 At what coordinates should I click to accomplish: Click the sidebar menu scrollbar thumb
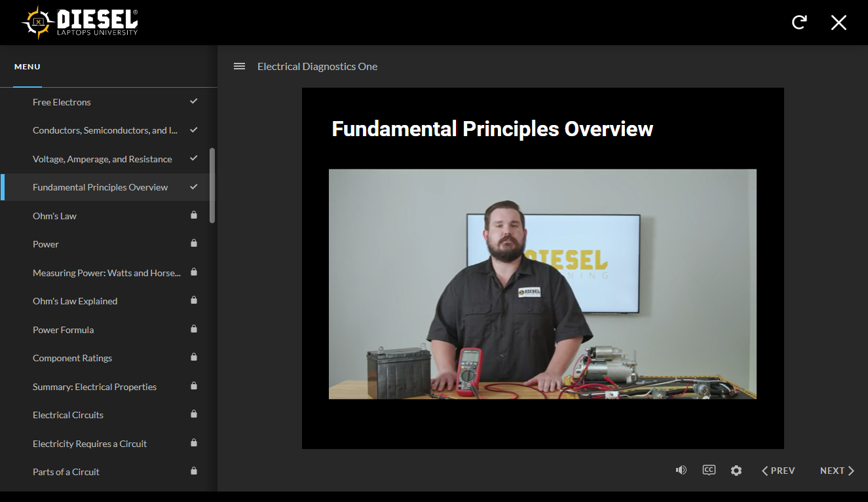point(212,186)
